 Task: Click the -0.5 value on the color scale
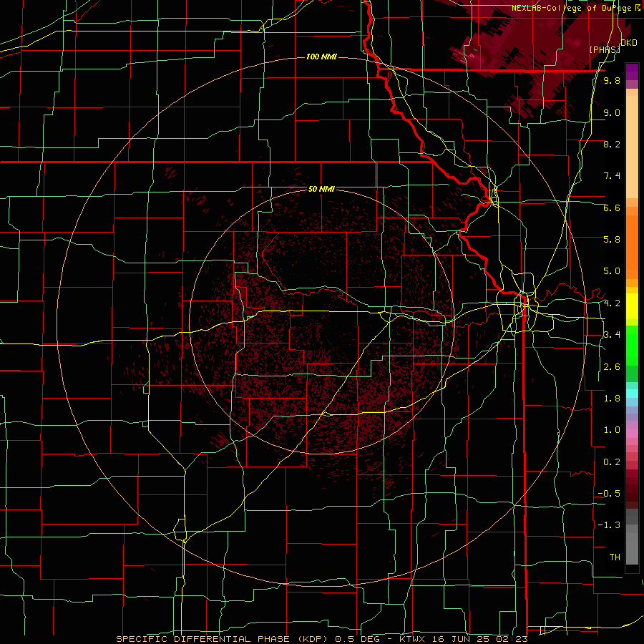610,494
